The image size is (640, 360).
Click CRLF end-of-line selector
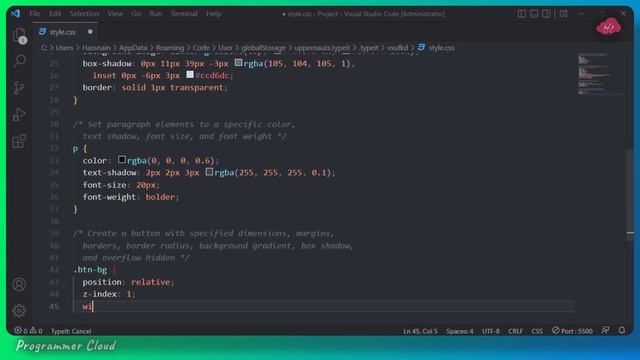(516, 331)
